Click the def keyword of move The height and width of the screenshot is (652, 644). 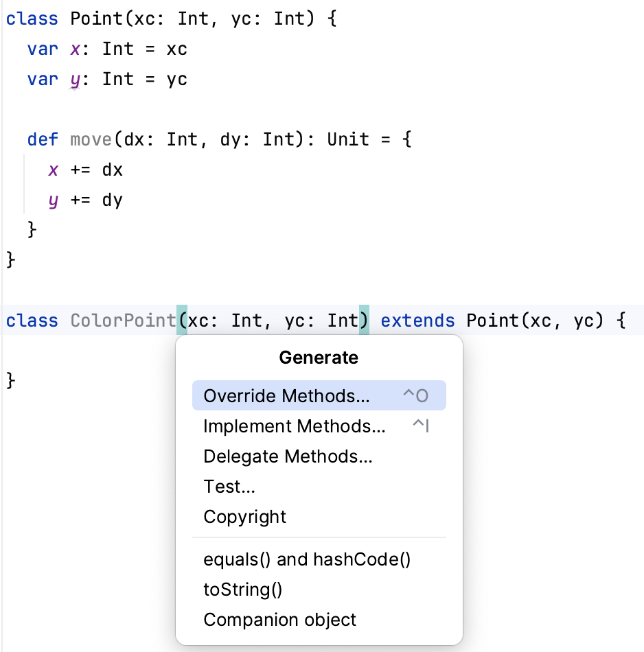tap(43, 139)
